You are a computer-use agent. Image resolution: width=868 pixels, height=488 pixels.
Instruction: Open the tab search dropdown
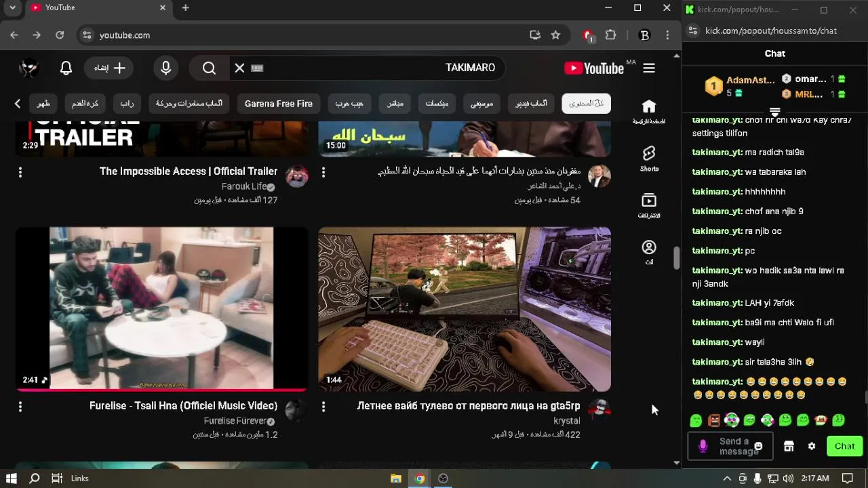(12, 7)
